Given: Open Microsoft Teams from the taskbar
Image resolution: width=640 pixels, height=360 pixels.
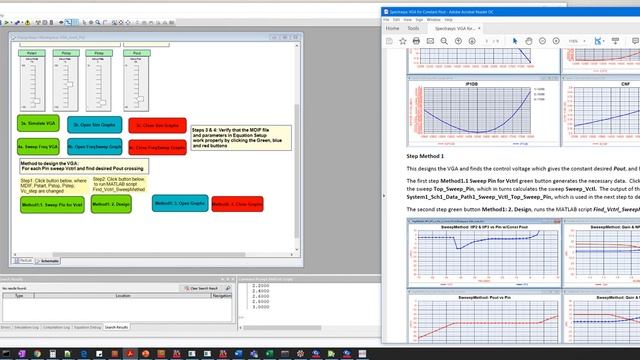Looking at the screenshot, I should tap(253, 354).
